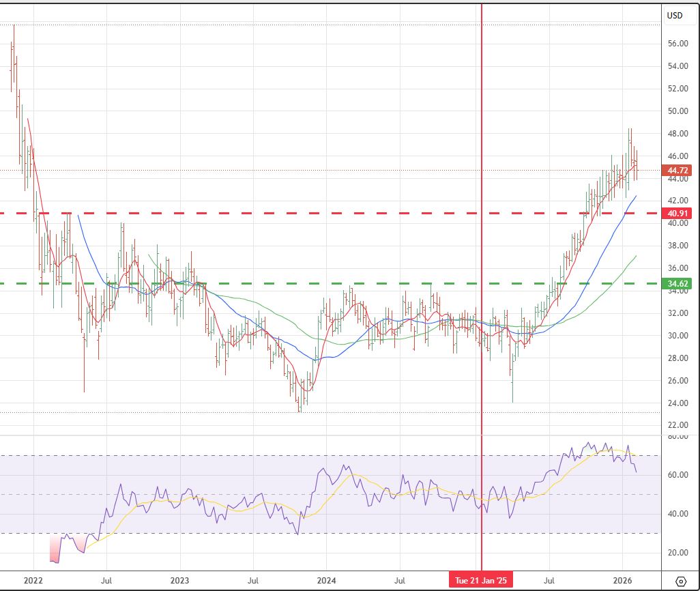Click 60.00 on the RSI indicator scale
Image resolution: width=700 pixels, height=591 pixels.
tap(677, 475)
